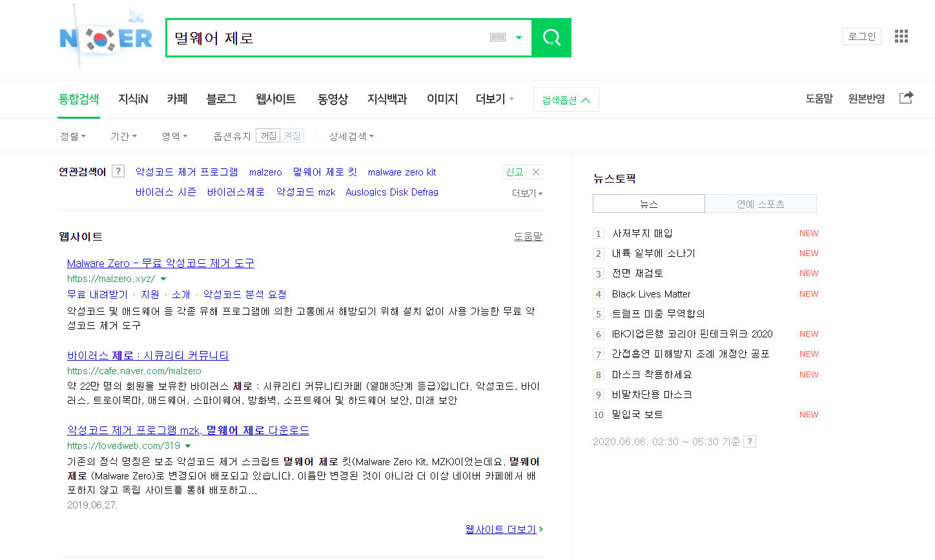Viewport: 935px width, 560px height.
Task: Open the 지식백과 tab
Action: tap(387, 99)
